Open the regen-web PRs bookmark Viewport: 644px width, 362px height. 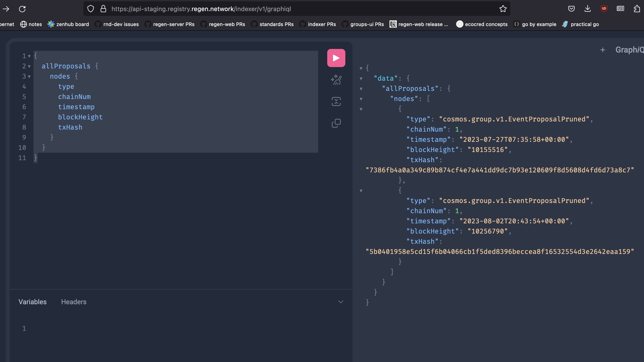click(x=223, y=24)
